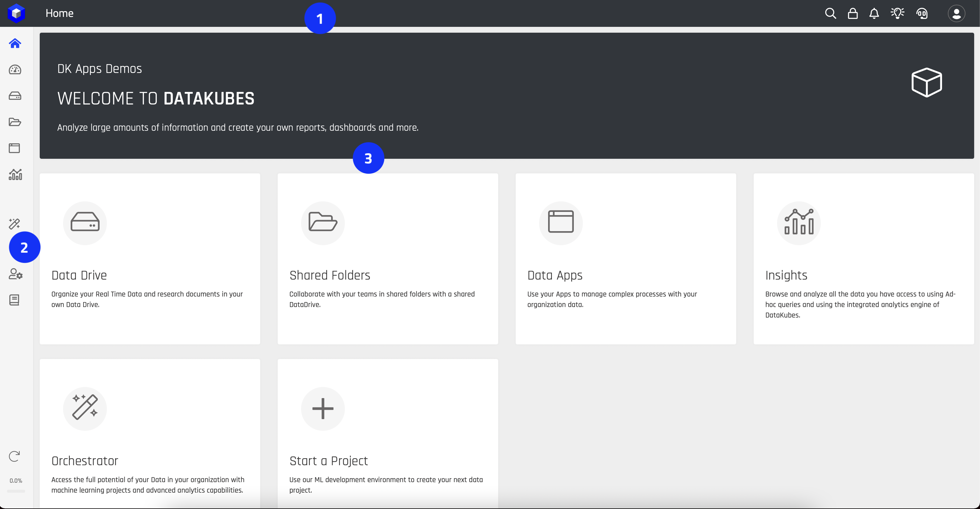The width and height of the screenshot is (980, 509).
Task: Open the headset support icon
Action: point(922,14)
